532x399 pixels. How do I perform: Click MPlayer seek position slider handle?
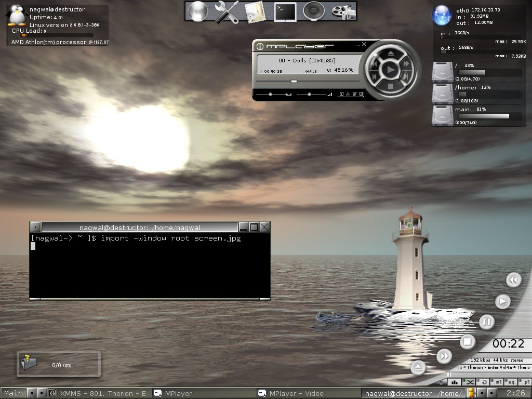294,82
